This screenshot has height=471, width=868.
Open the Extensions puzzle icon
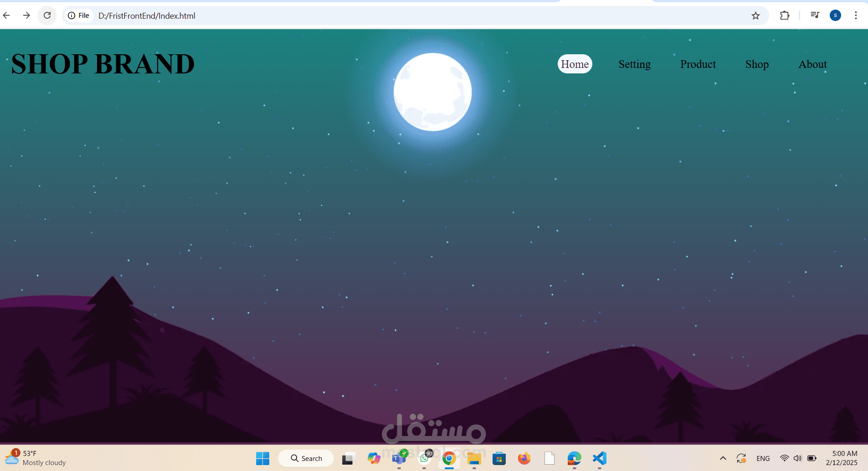click(x=784, y=16)
